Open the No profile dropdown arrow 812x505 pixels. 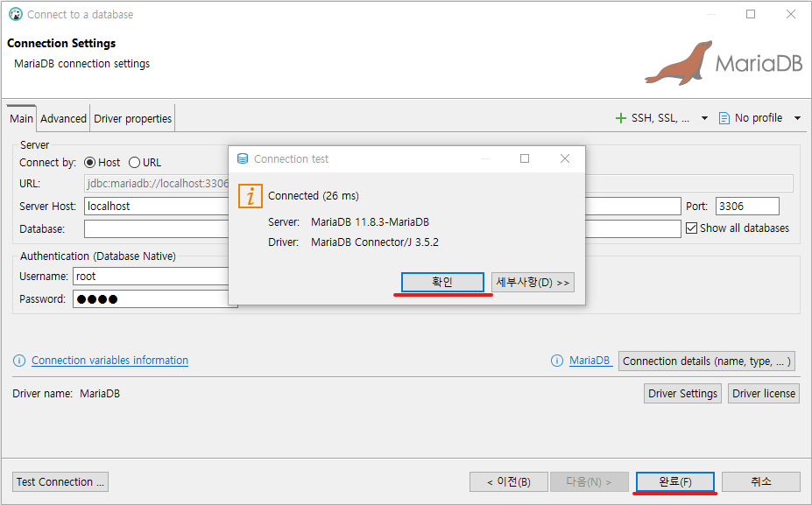(x=797, y=118)
